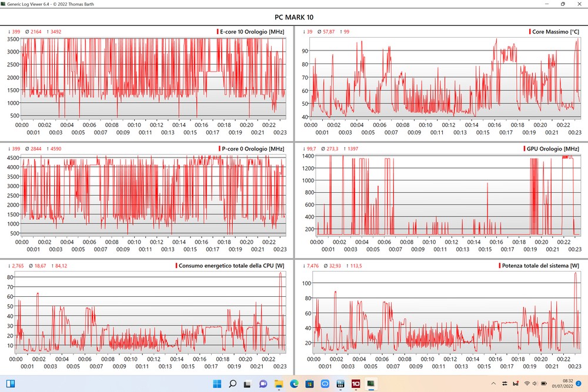588x392 pixels.
Task: Click the total system power graph
Action: 446,312
